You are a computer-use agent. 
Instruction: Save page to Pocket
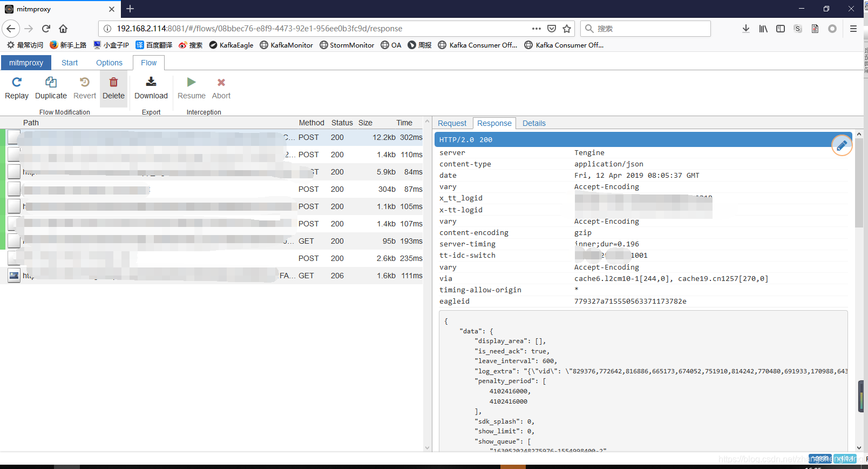(x=552, y=29)
